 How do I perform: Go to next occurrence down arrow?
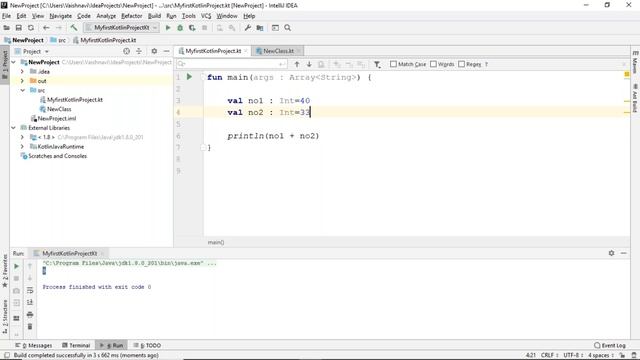click(309, 64)
